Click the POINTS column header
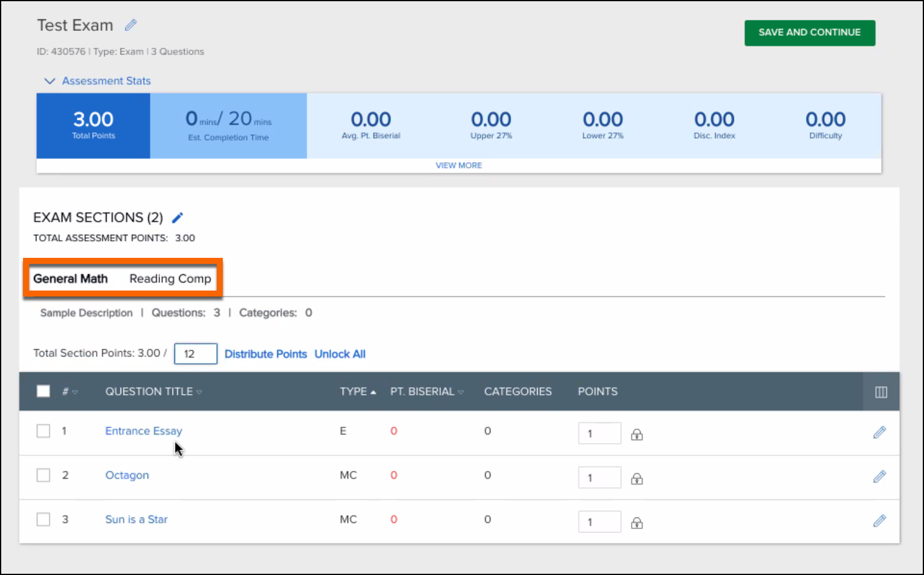 tap(598, 392)
